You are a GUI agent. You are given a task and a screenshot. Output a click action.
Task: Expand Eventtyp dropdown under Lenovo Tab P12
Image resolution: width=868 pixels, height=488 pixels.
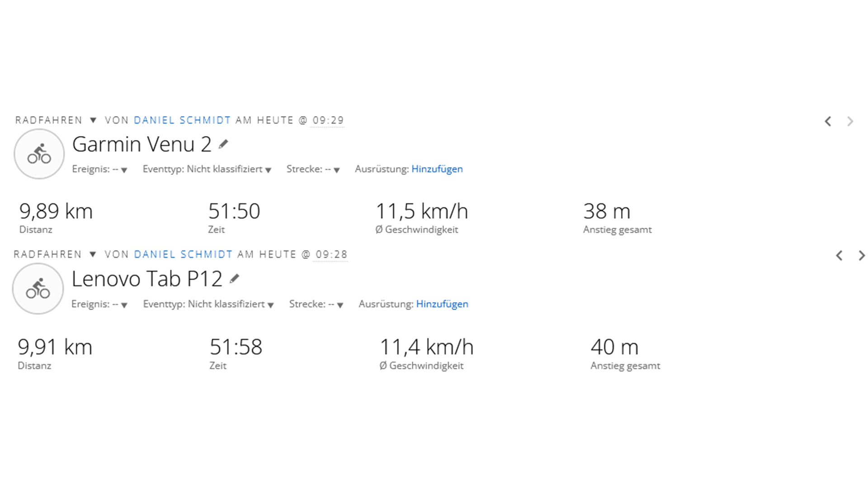click(270, 305)
